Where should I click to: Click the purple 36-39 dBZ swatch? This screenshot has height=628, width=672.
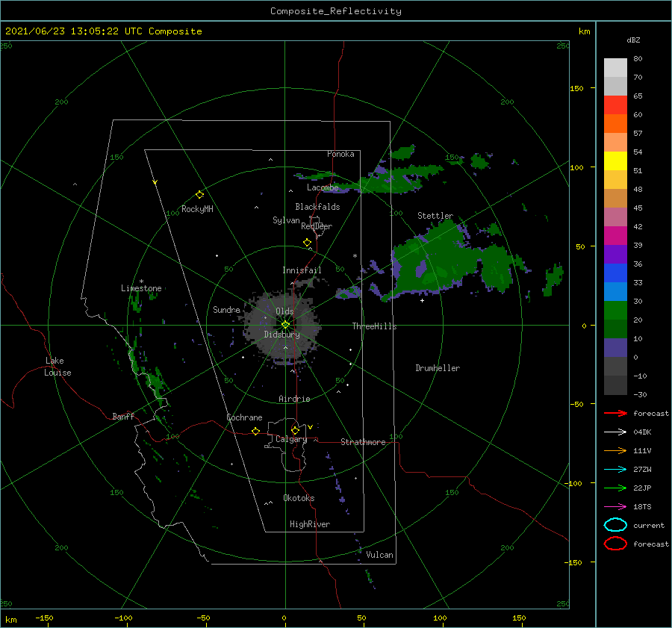click(615, 255)
